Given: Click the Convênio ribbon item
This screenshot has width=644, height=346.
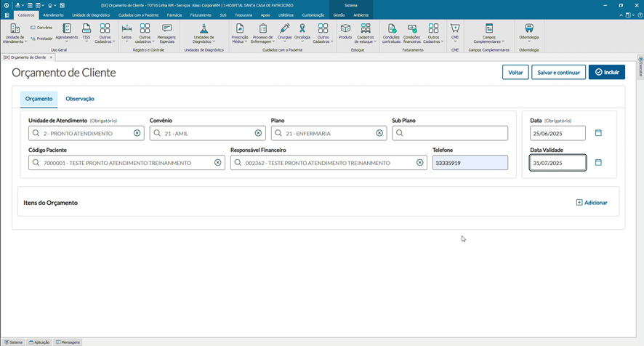Looking at the screenshot, I should pos(41,28).
